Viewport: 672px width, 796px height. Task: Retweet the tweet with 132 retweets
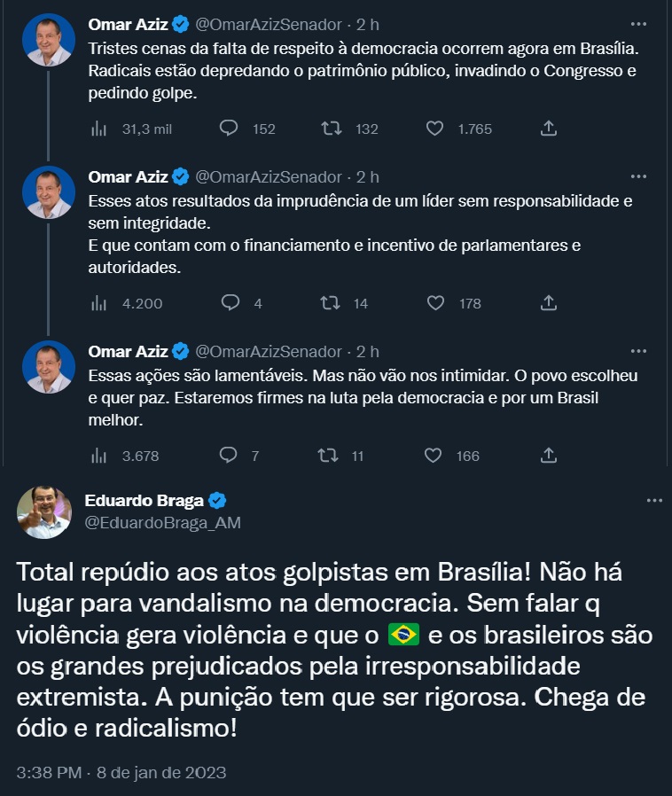click(332, 129)
